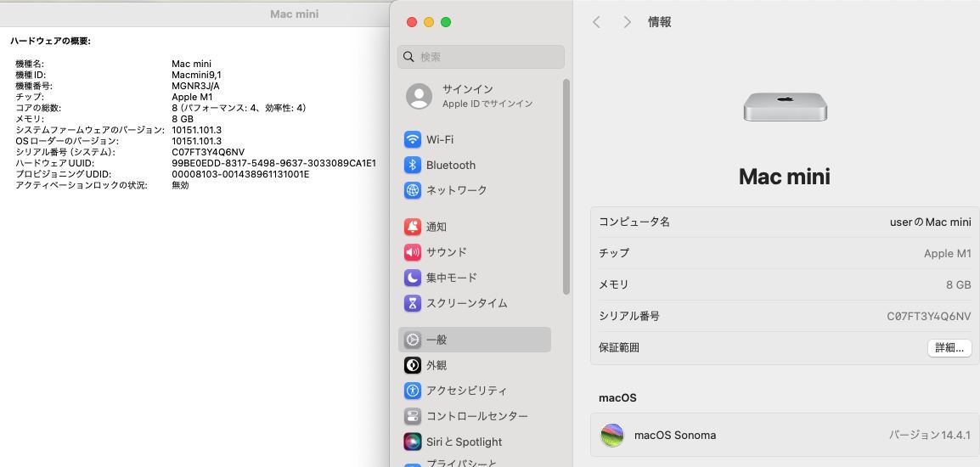Click the search magnifier icon
The width and height of the screenshot is (980, 467).
pos(408,57)
